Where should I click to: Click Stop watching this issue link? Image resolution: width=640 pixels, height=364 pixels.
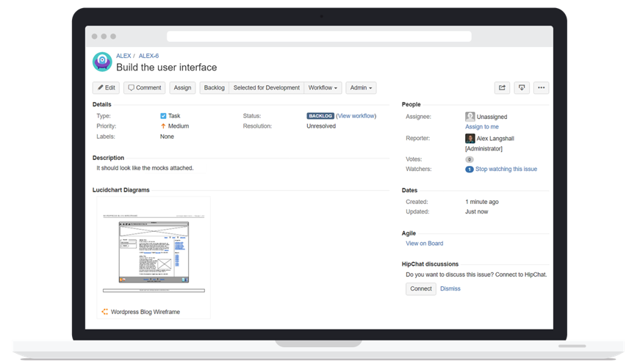point(506,170)
